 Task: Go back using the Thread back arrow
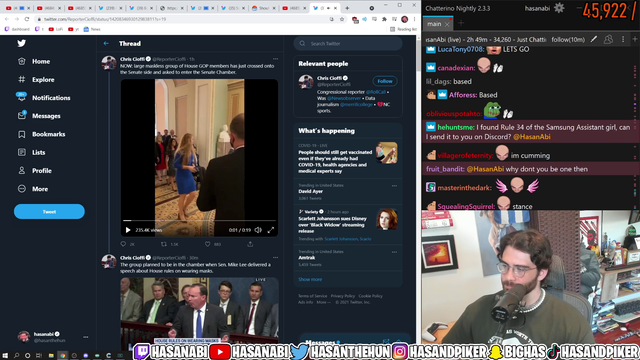pyautogui.click(x=106, y=43)
